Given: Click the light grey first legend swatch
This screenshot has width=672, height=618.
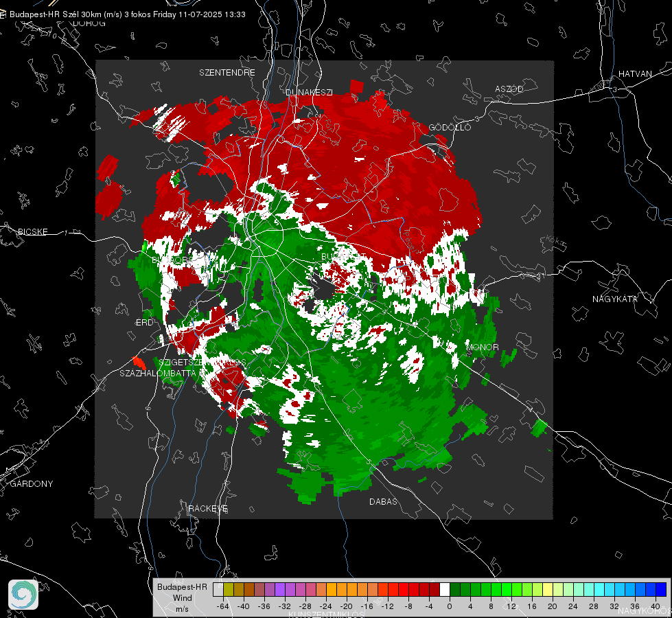Looking at the screenshot, I should 218,590.
